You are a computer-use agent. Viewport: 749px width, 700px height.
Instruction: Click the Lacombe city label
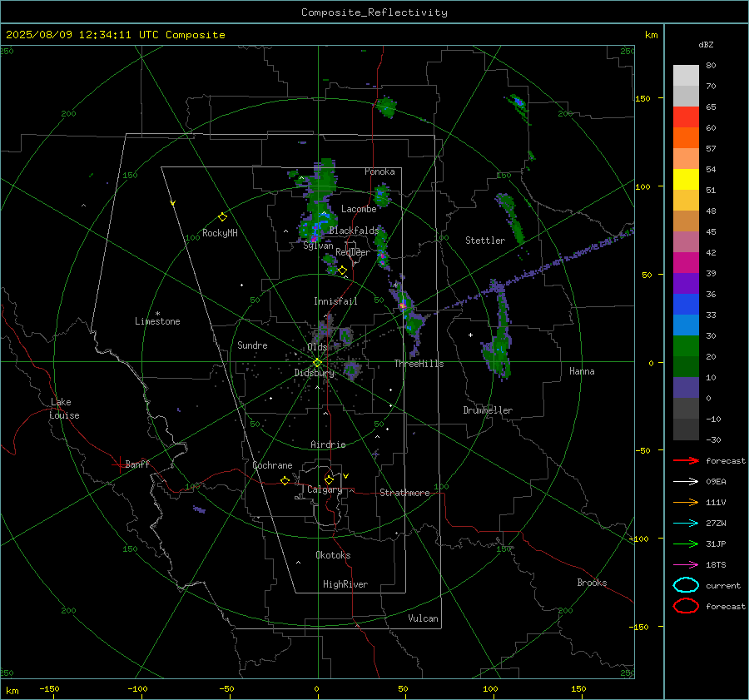click(x=359, y=209)
